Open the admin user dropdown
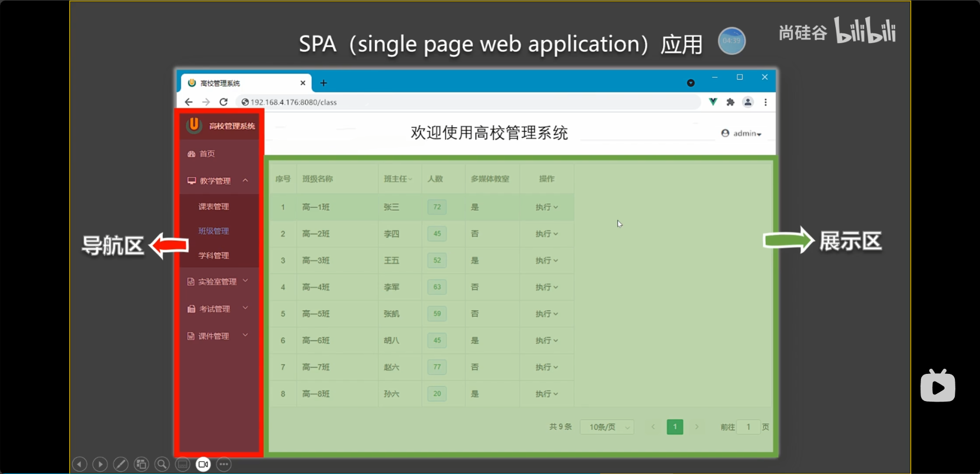This screenshot has height=474, width=980. pos(741,134)
